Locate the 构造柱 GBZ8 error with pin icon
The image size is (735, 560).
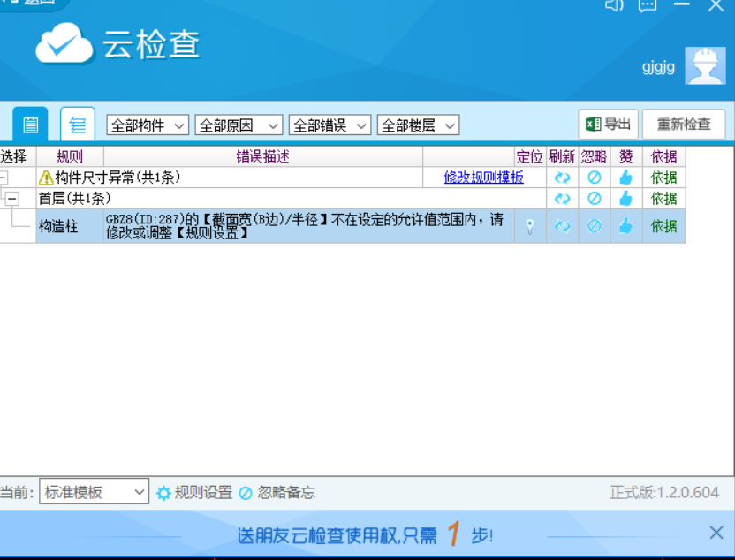[530, 227]
